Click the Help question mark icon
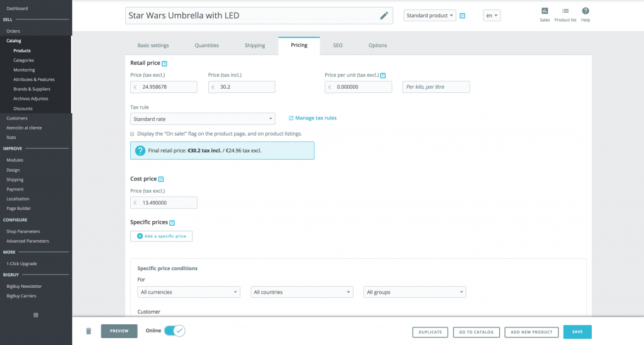The image size is (644, 345). tap(586, 11)
